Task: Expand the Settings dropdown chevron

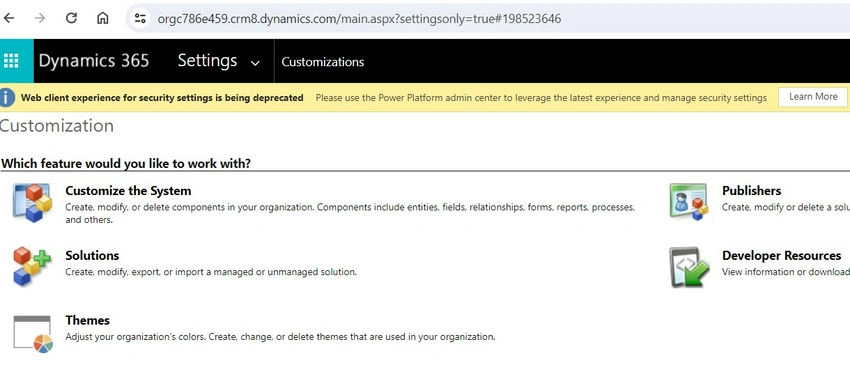Action: click(x=255, y=63)
